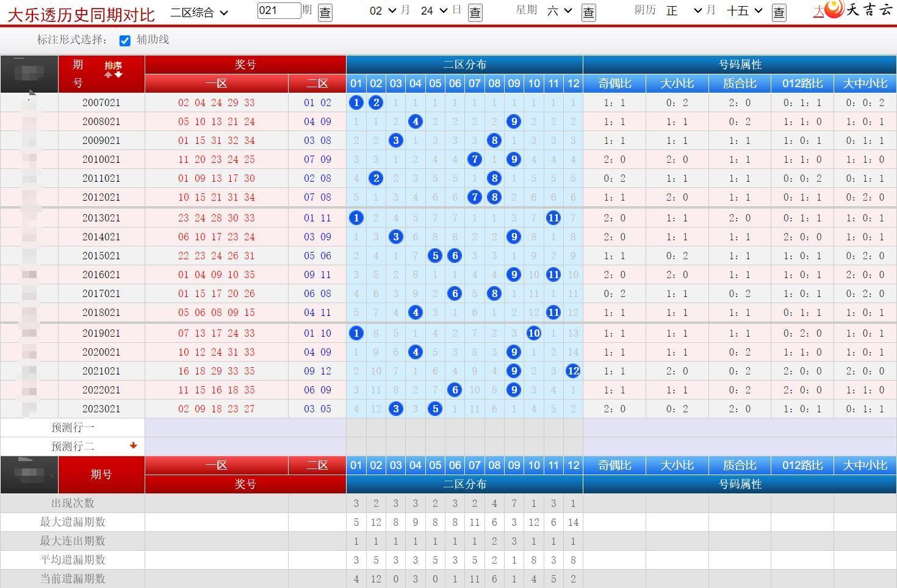Click the 预测行一 row label
Image resolution: width=897 pixels, height=588 pixels.
[73, 428]
